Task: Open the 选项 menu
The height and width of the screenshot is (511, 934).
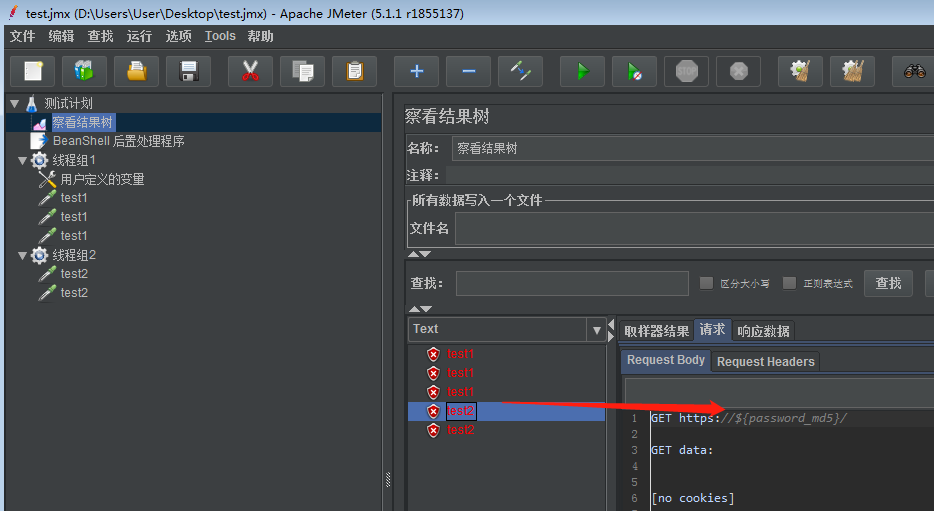Action: coord(179,36)
